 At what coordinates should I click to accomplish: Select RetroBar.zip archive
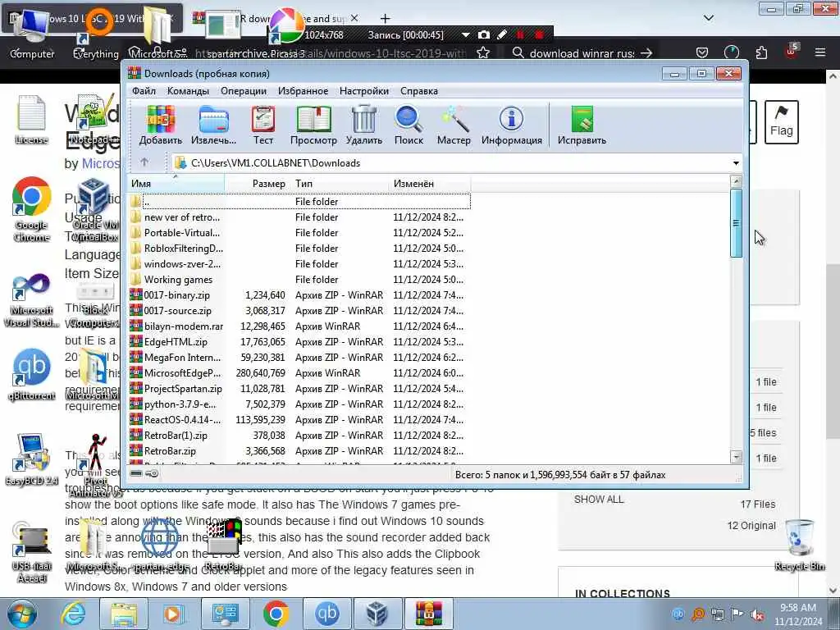tap(299, 450)
